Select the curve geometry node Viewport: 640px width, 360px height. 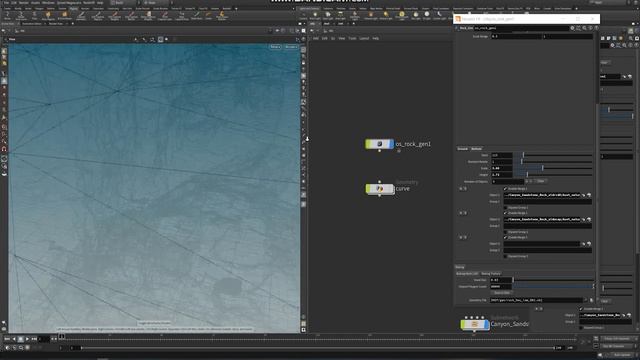[380, 189]
